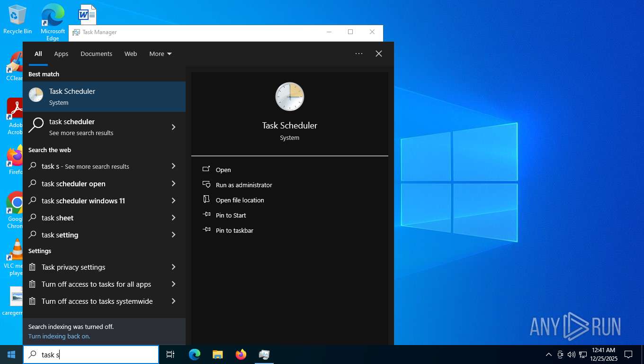Switch to the Web search tab

pyautogui.click(x=131, y=54)
